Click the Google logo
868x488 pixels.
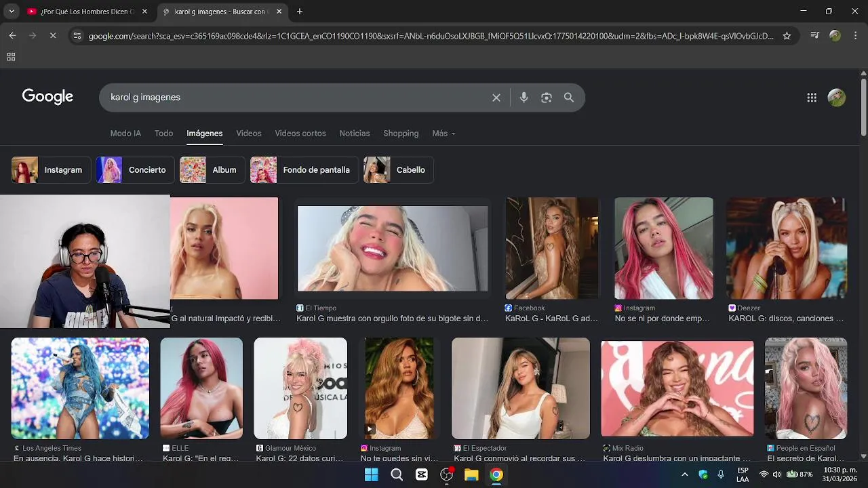coord(47,97)
